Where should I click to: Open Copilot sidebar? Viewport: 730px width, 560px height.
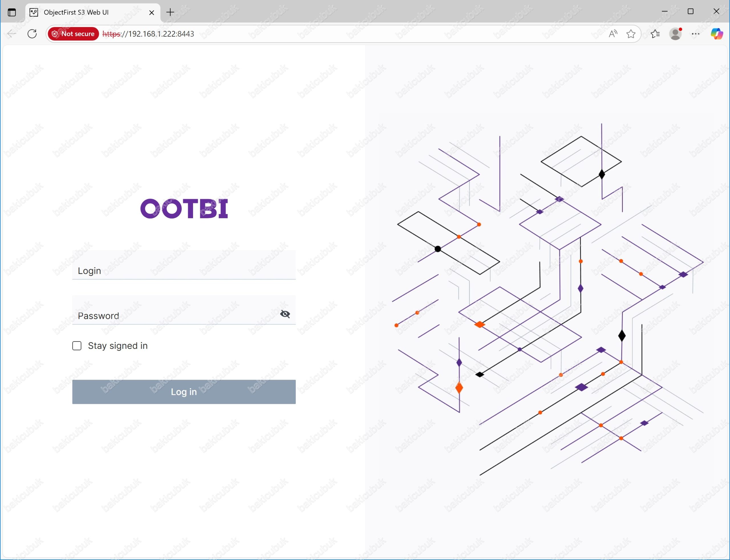pyautogui.click(x=716, y=34)
